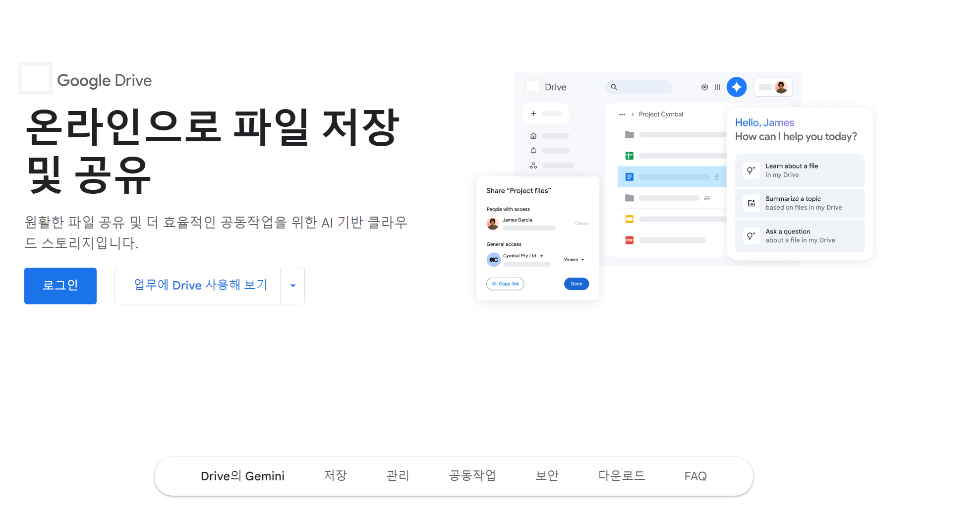The image size is (980, 518).
Task: Expand the dropdown arrow beside 업무에 Drive 사용해 보기
Action: click(x=293, y=286)
